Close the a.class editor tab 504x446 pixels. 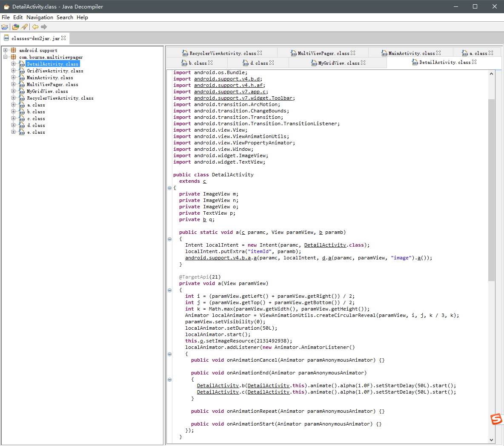[491, 53]
